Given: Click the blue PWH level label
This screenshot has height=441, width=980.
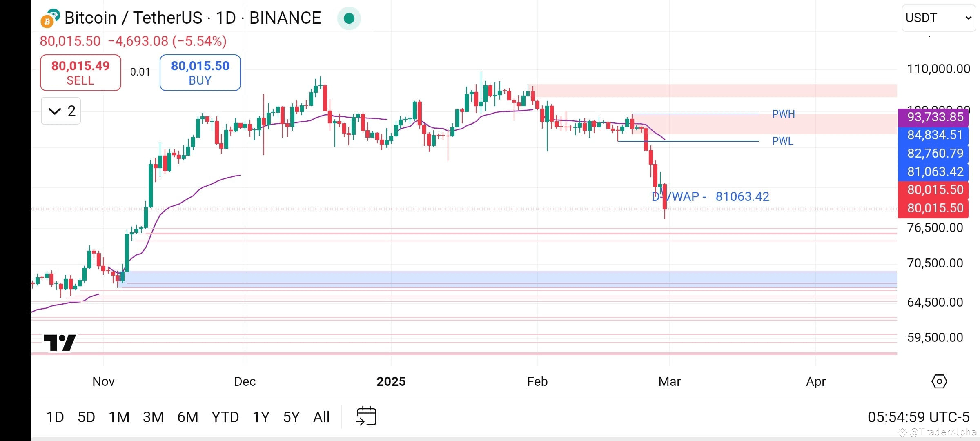Looking at the screenshot, I should [x=783, y=114].
